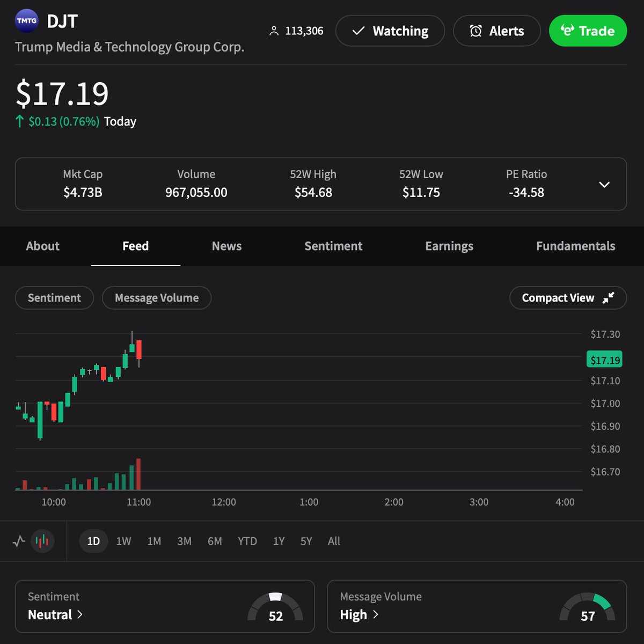Select the 1D time range
This screenshot has width=644, height=644.
[93, 541]
